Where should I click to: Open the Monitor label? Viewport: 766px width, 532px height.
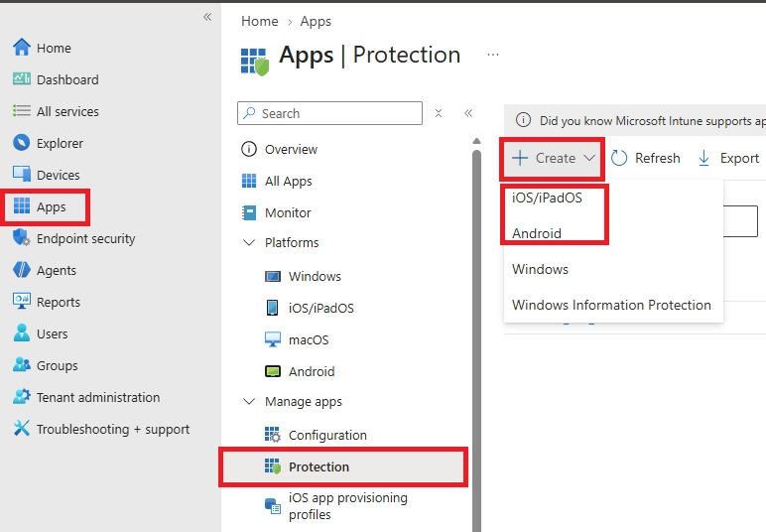(x=288, y=213)
